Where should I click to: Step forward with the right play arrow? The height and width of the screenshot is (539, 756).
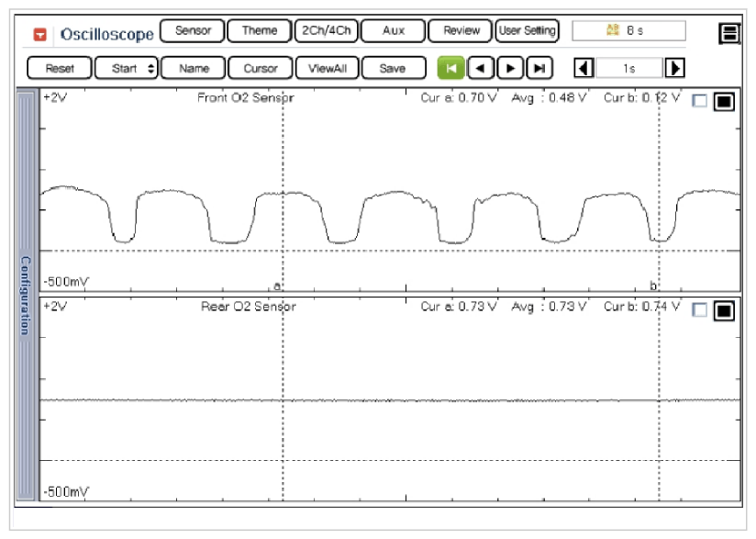[510, 68]
